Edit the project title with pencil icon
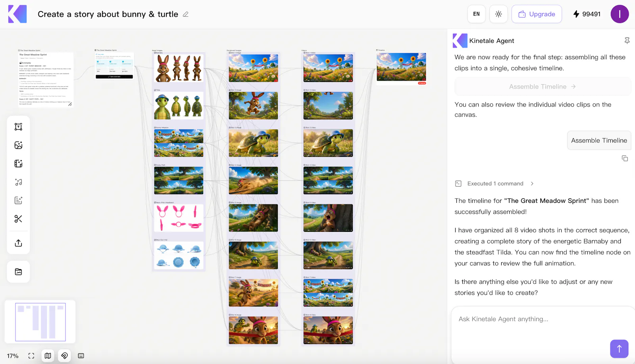Viewport: 635px width, 364px height. click(x=186, y=14)
